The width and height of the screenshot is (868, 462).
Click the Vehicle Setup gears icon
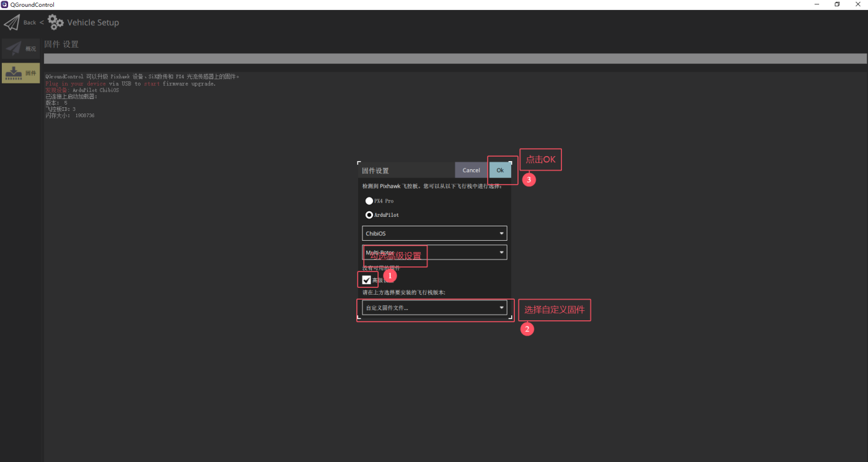coord(56,23)
